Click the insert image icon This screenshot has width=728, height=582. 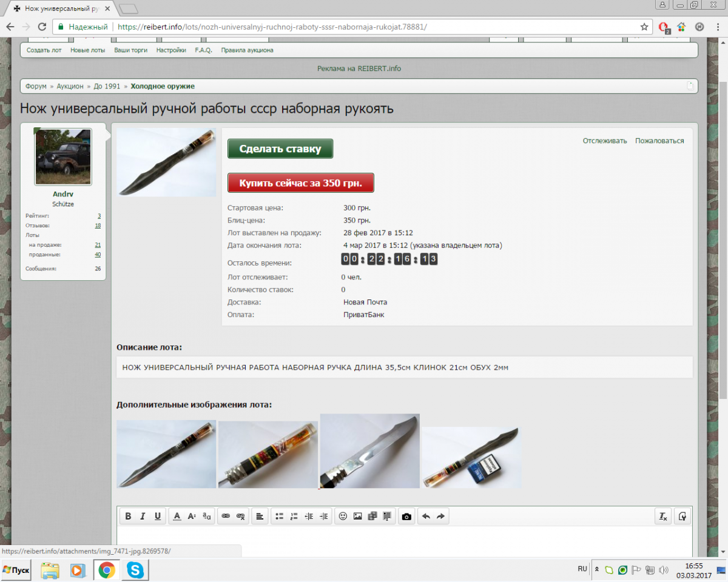coord(357,517)
